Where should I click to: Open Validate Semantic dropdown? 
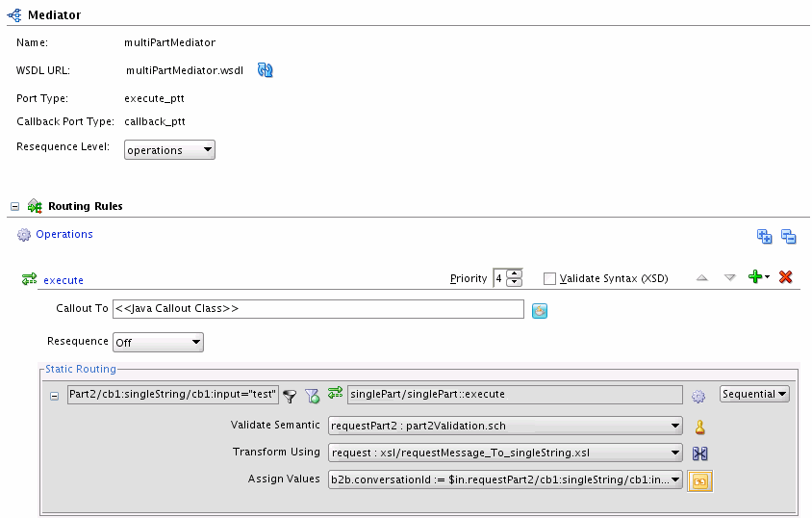(x=505, y=426)
